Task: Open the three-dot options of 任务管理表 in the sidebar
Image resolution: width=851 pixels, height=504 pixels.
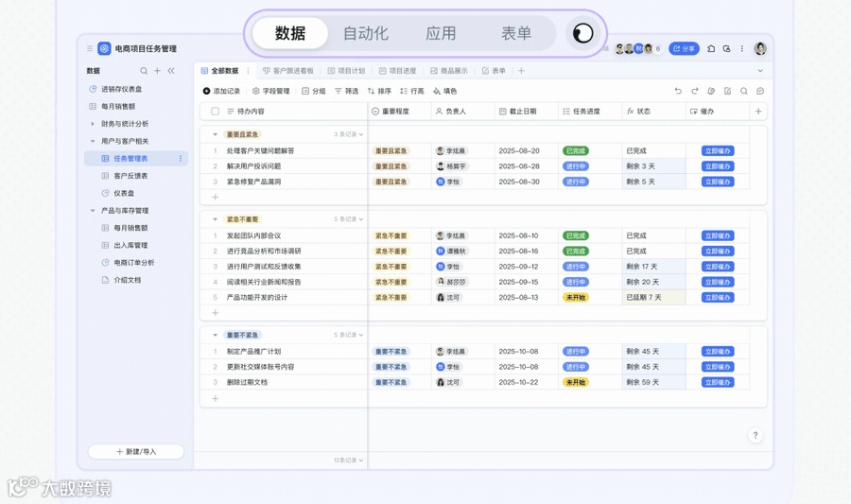Action: tap(181, 159)
